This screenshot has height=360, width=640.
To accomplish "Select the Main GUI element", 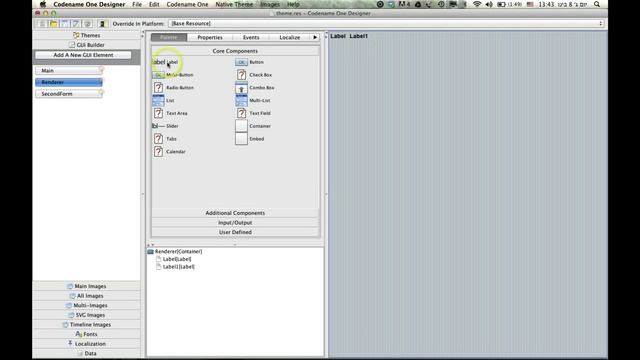I will [69, 71].
